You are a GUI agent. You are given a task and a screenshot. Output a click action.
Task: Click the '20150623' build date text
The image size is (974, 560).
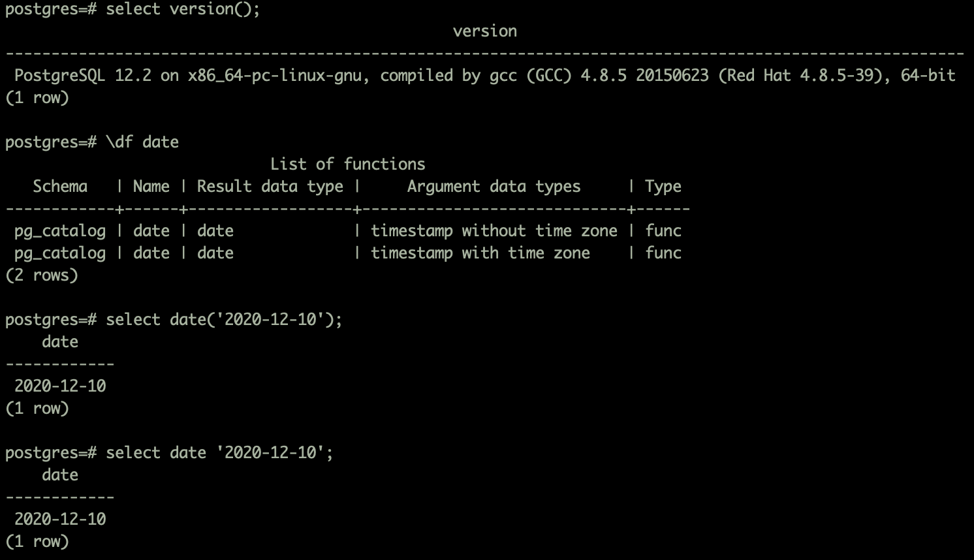click(672, 76)
